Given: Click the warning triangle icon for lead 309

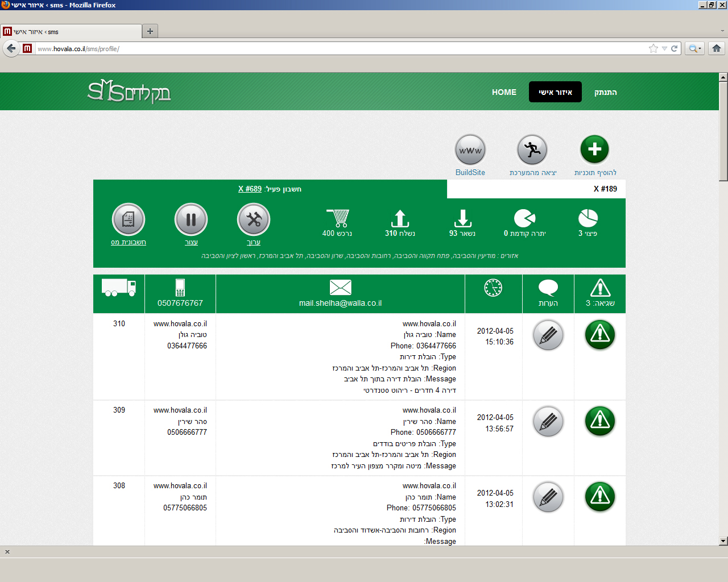Looking at the screenshot, I should (x=600, y=421).
